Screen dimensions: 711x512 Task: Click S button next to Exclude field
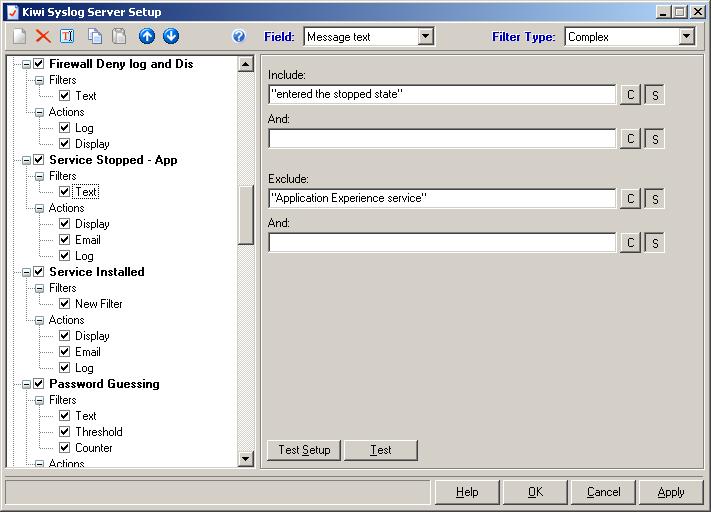pyautogui.click(x=655, y=199)
